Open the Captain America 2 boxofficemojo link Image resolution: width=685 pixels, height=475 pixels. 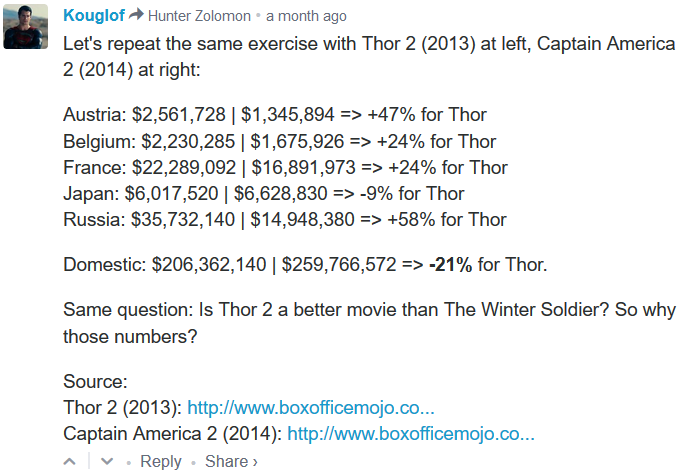pos(411,434)
